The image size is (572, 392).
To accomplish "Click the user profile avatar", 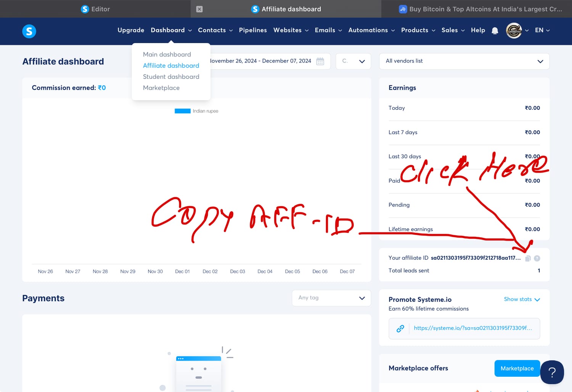I will point(514,31).
